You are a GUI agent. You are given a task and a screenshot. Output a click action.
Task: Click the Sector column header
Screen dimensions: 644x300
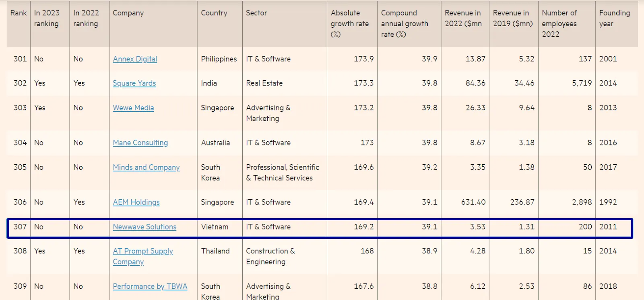(x=256, y=13)
